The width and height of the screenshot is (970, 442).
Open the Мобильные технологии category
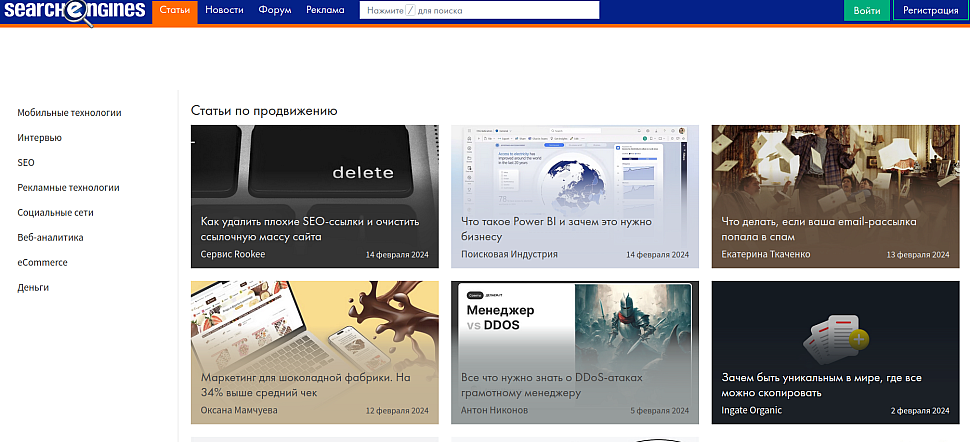coord(69,113)
